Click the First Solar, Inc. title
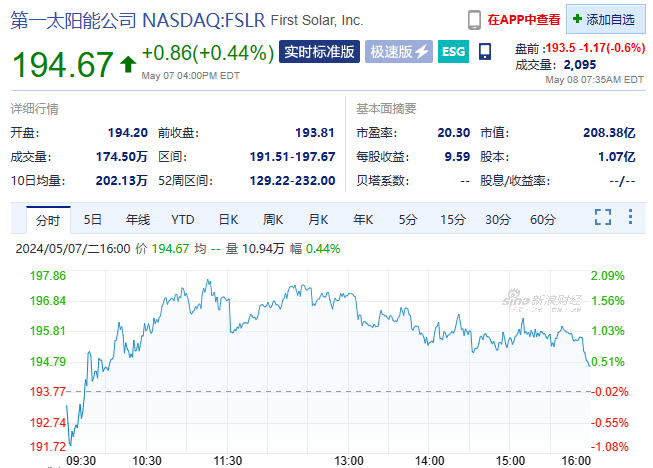 317,20
